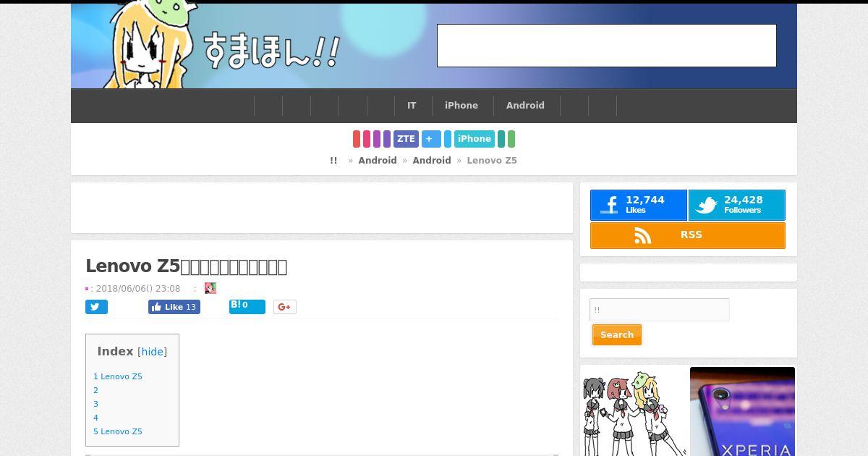Click the green tag swatch
The image size is (868, 456).
click(511, 139)
